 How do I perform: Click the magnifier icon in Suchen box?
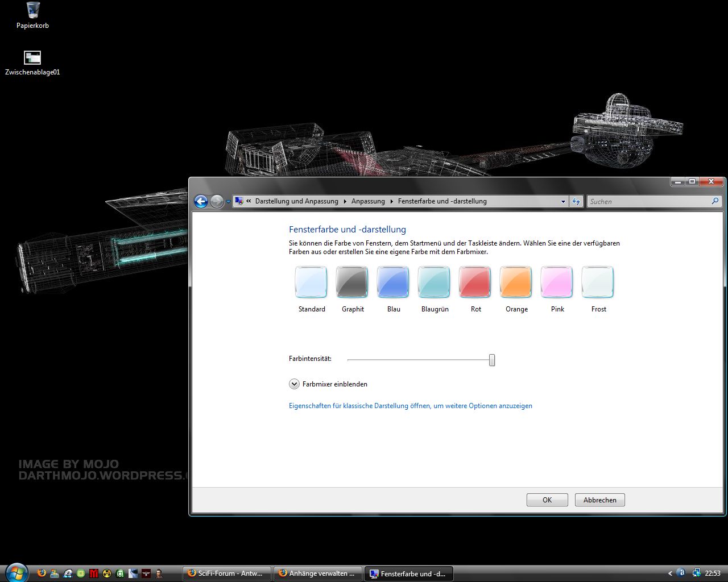715,201
